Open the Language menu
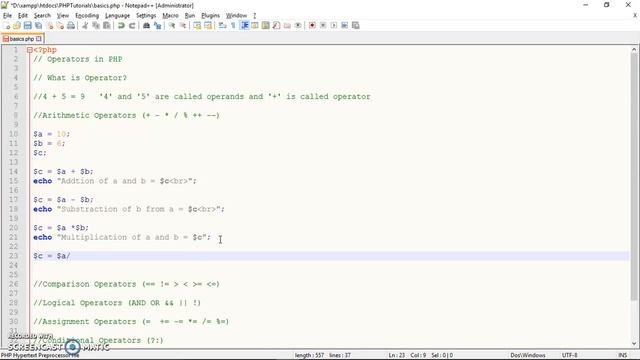 tap(118, 16)
